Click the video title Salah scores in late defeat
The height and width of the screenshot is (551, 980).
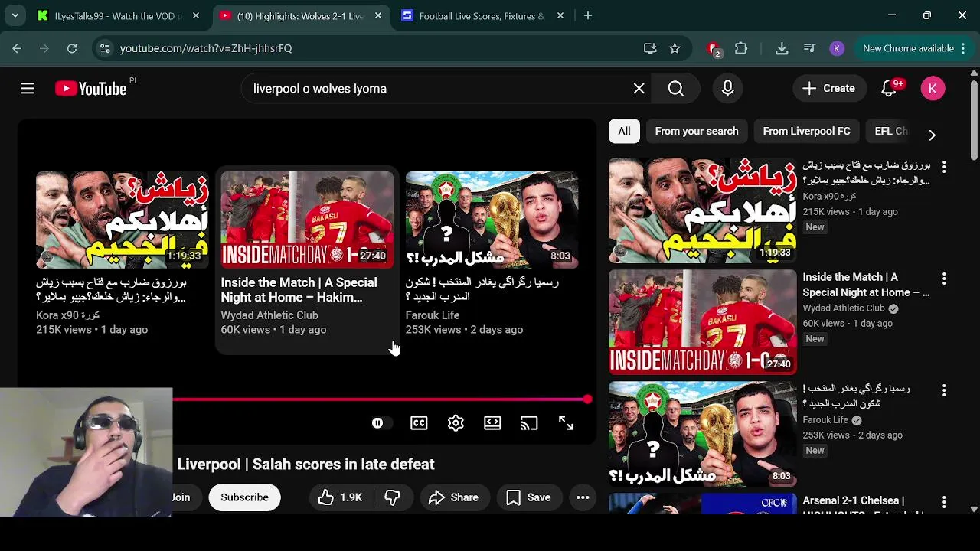pyautogui.click(x=305, y=465)
